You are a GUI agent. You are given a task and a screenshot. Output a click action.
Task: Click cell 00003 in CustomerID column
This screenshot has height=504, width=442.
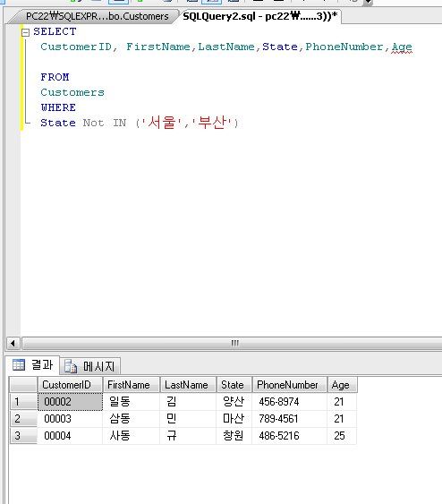coord(70,419)
